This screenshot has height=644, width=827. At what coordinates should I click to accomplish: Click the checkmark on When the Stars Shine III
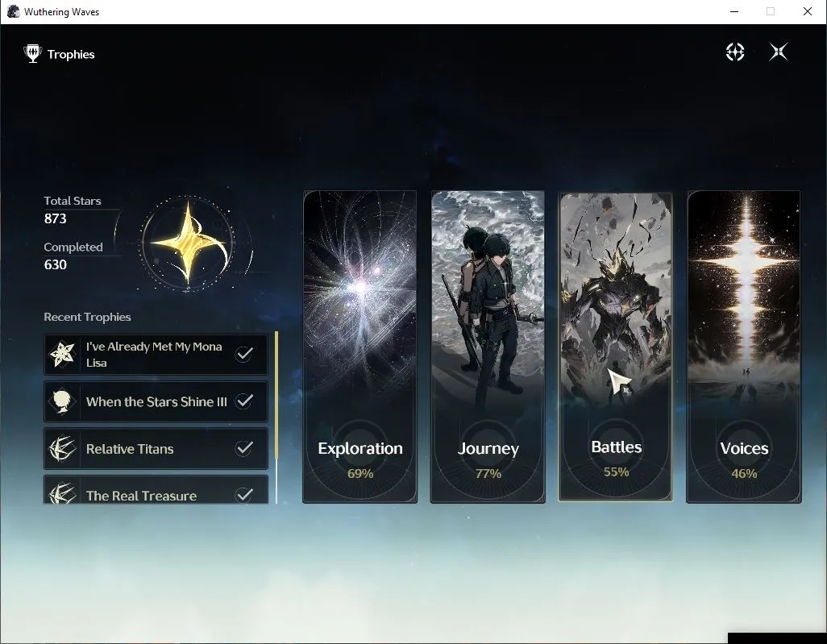coord(244,401)
